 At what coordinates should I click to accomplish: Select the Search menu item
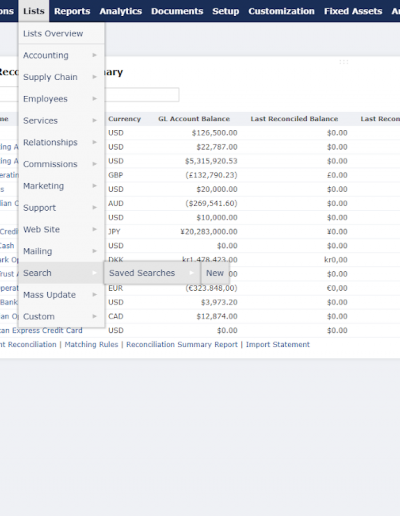[61, 273]
